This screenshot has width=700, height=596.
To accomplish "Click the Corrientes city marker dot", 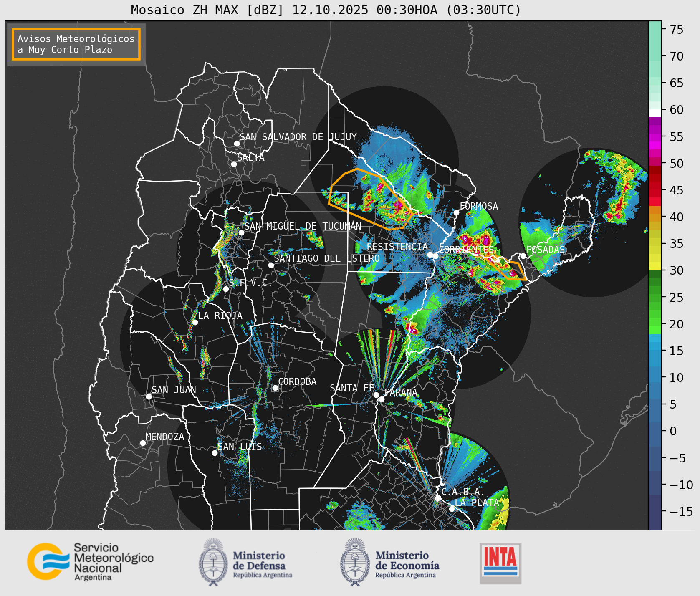I will coord(435,256).
